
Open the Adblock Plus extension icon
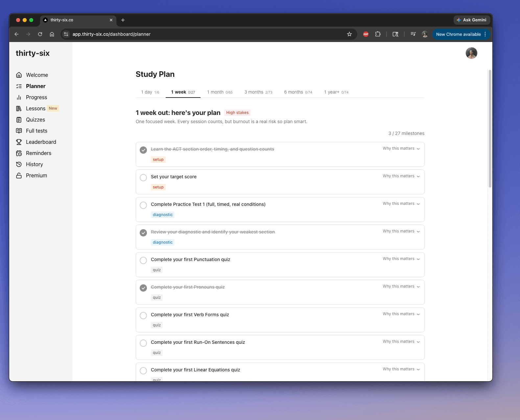pyautogui.click(x=366, y=34)
